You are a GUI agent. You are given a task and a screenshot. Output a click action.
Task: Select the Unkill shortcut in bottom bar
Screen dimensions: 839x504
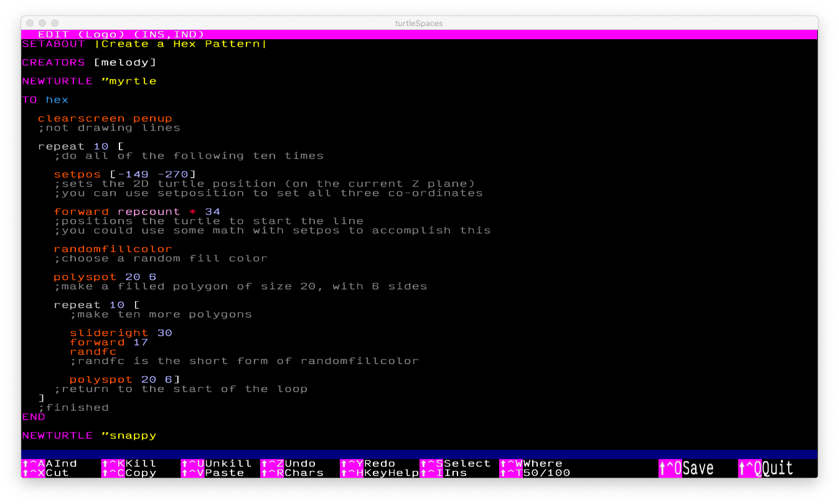point(217,464)
